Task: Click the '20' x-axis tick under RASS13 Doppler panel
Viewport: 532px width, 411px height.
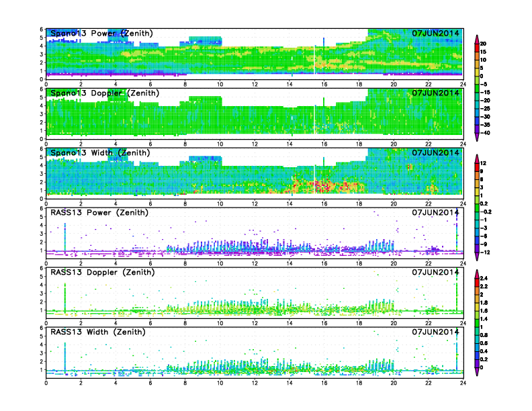Action: click(394, 323)
